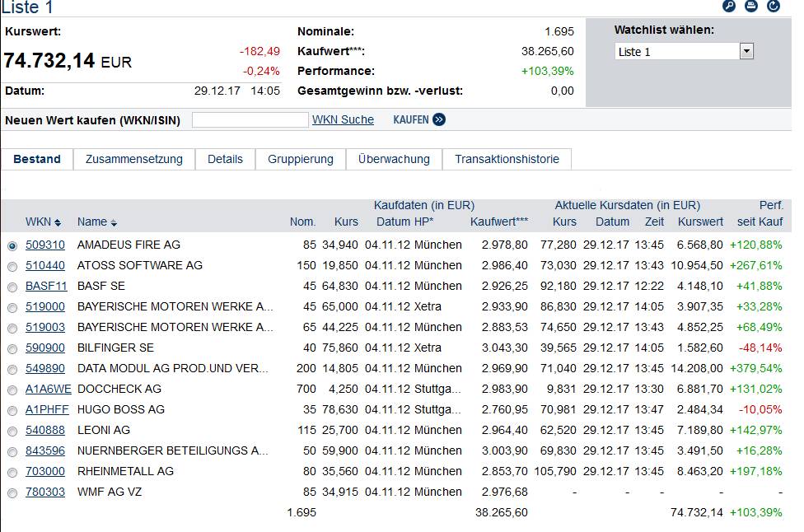The height and width of the screenshot is (532, 804).
Task: Sort the table by WKN column arrows
Action: [x=58, y=222]
